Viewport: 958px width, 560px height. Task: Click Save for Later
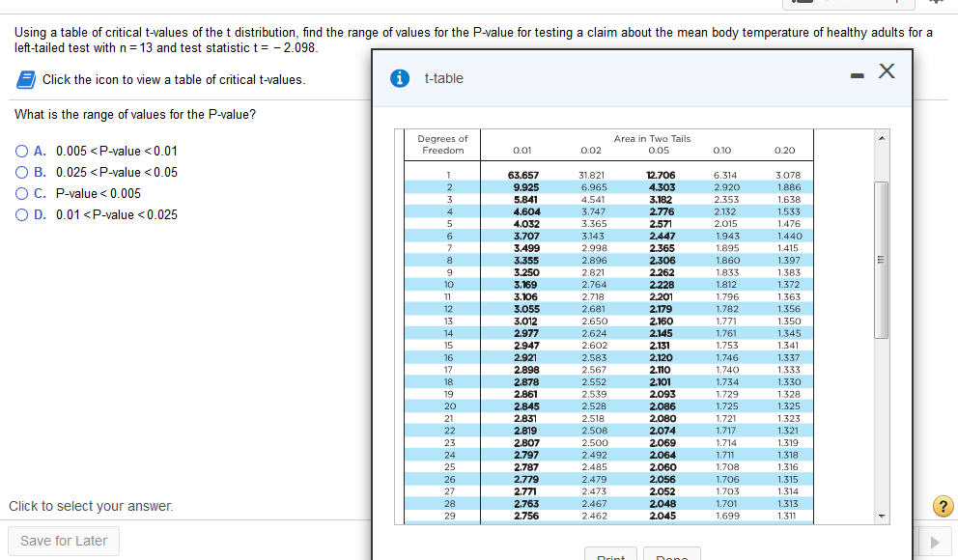(x=63, y=541)
